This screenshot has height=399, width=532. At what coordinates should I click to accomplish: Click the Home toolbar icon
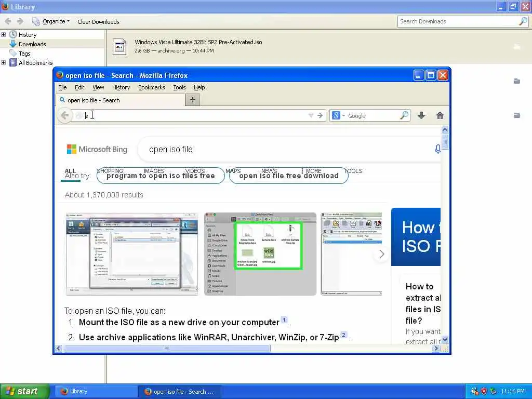(440, 115)
